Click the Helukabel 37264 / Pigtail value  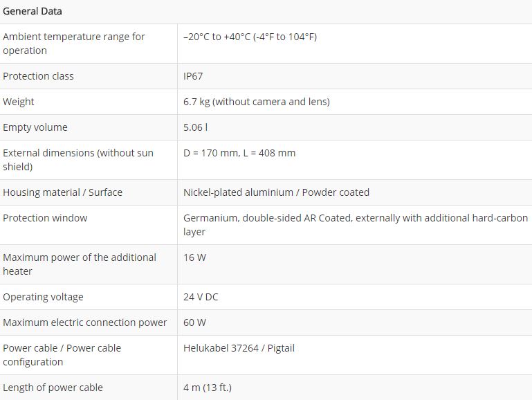point(239,348)
